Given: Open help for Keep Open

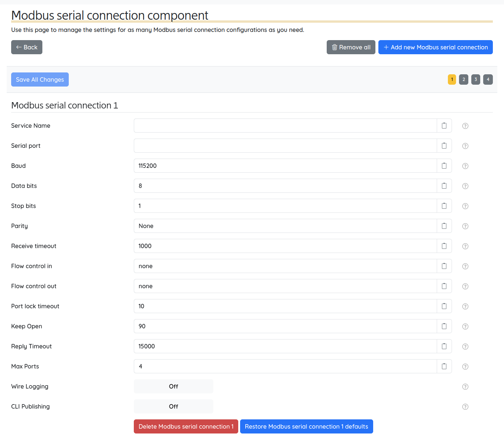Looking at the screenshot, I should click(x=465, y=327).
